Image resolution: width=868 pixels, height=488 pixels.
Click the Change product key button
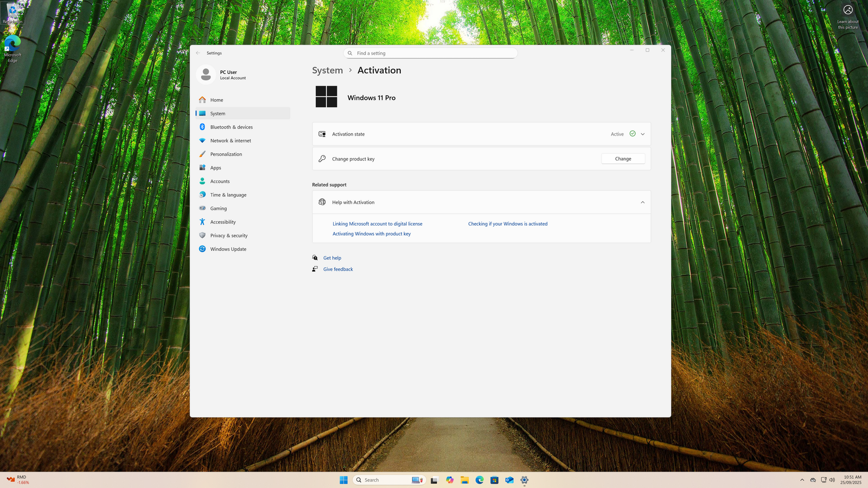623,159
